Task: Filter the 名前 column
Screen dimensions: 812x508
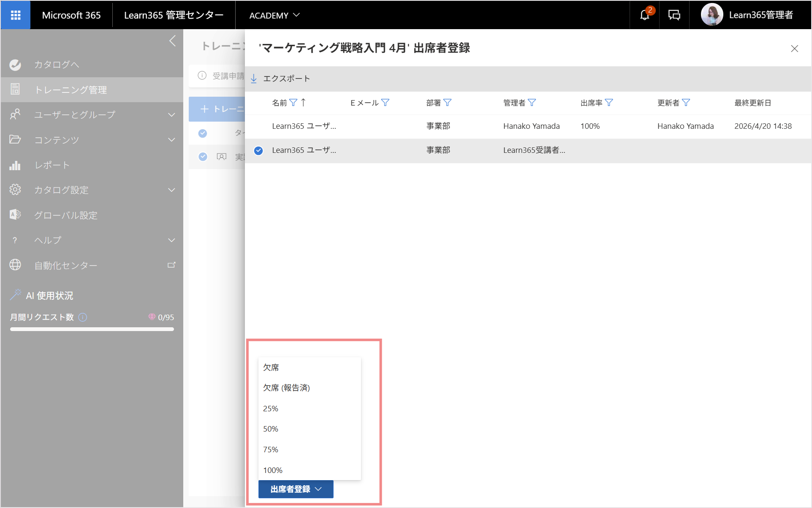Action: click(x=293, y=103)
